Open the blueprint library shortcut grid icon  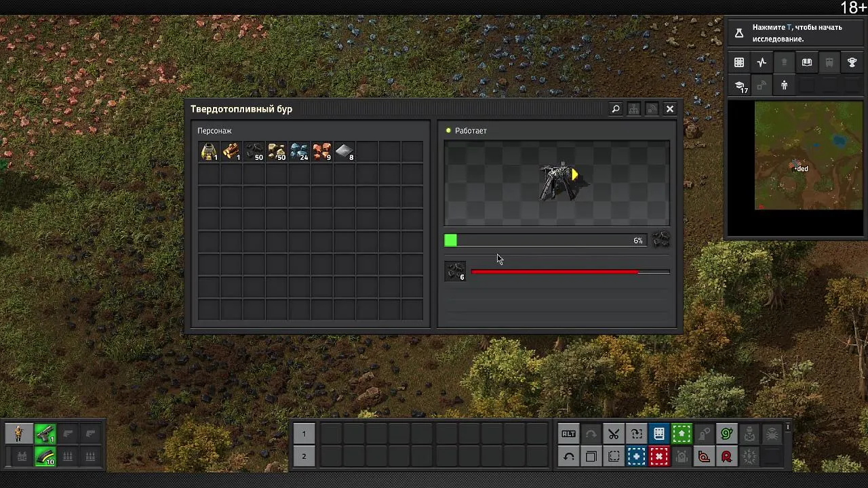pos(739,62)
